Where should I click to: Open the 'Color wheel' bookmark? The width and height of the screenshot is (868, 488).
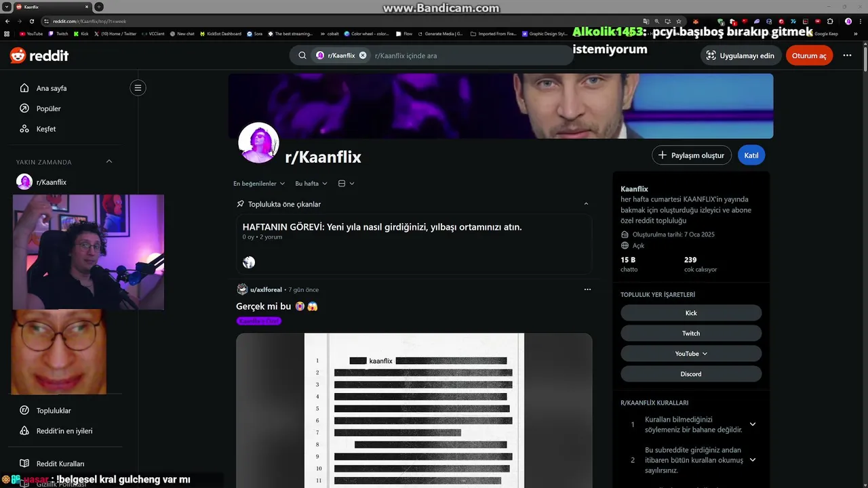(x=367, y=33)
